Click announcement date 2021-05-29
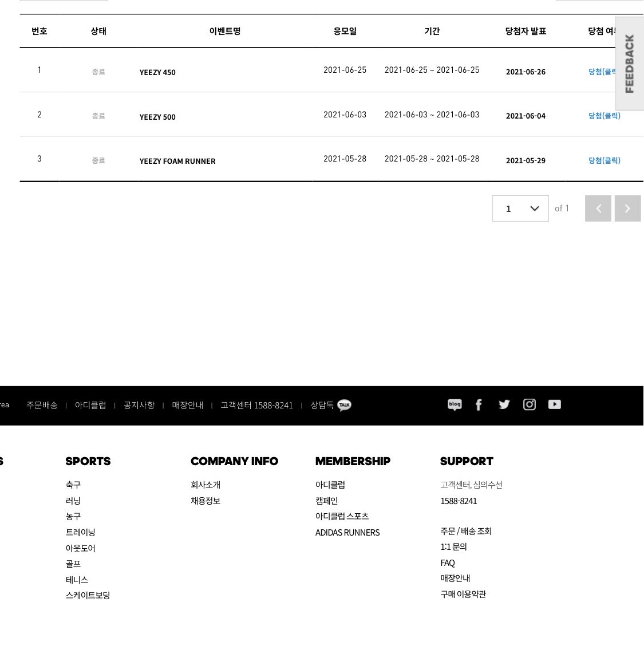Screen dimensions: 644x645 pos(526,161)
